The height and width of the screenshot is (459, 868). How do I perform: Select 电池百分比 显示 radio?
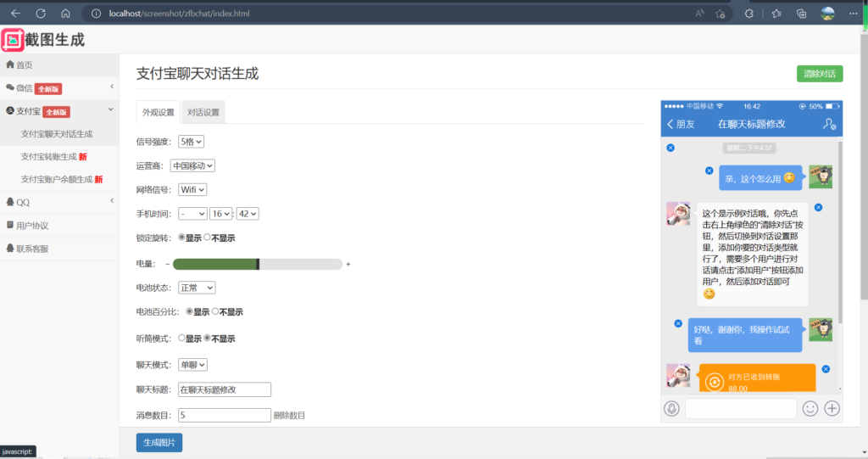[x=189, y=311]
